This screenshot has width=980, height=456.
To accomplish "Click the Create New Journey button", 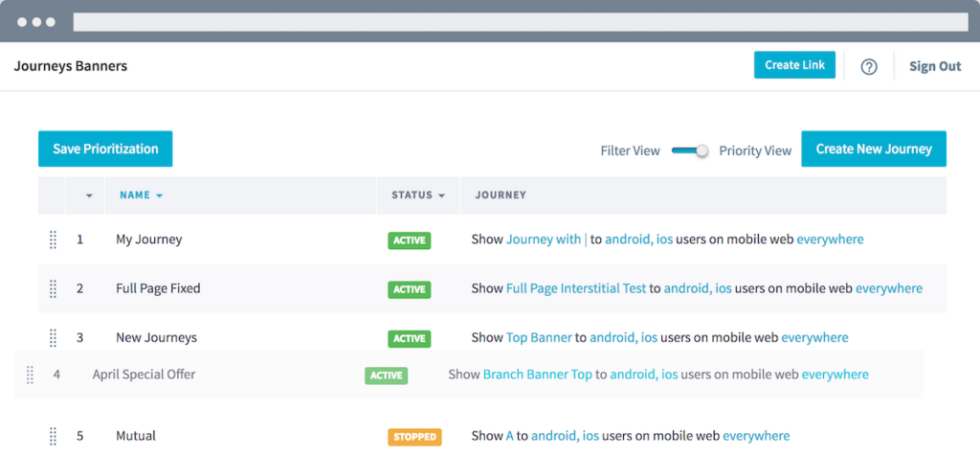I will coord(873,148).
